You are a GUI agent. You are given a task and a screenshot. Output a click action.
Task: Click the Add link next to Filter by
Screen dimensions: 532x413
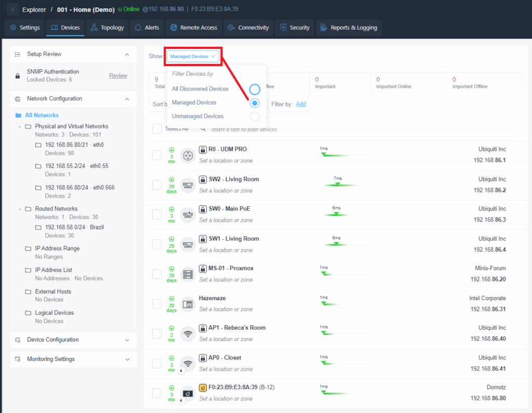pyautogui.click(x=301, y=104)
